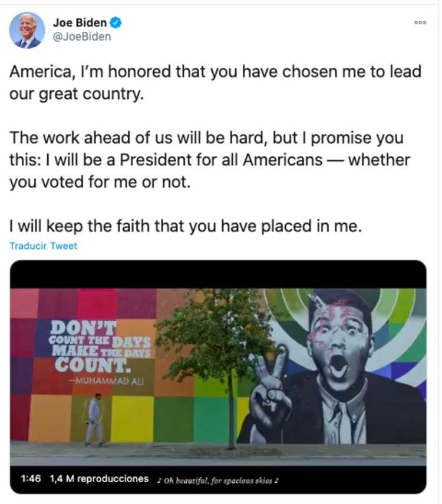The image size is (442, 504).
Task: Click the Traducir Tweet link
Action: click(x=43, y=246)
